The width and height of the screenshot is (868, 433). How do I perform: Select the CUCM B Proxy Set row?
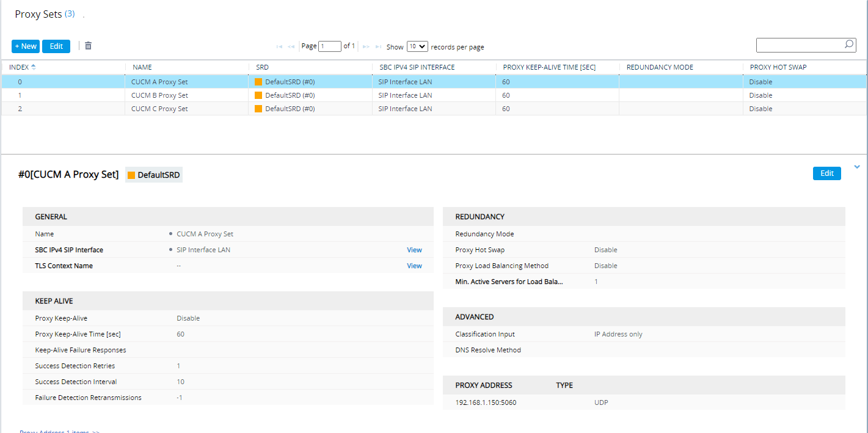(x=434, y=95)
